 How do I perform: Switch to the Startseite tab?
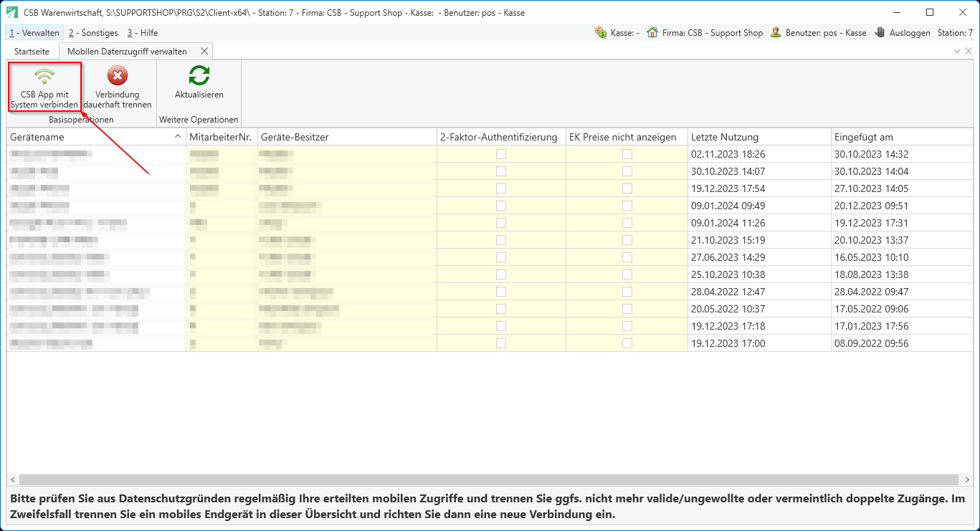coord(32,52)
